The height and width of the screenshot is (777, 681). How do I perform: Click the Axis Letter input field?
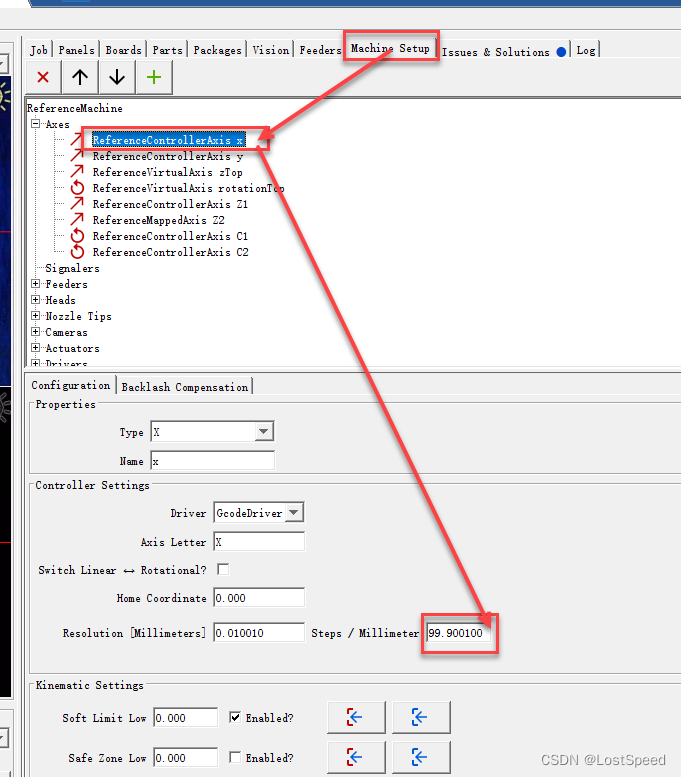coord(259,542)
